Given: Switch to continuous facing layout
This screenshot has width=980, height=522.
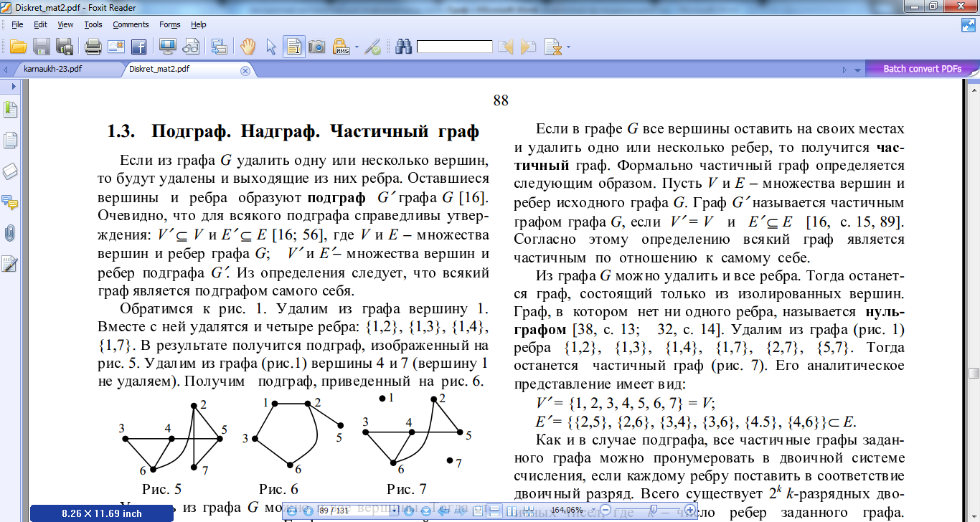Looking at the screenshot, I should 529,511.
